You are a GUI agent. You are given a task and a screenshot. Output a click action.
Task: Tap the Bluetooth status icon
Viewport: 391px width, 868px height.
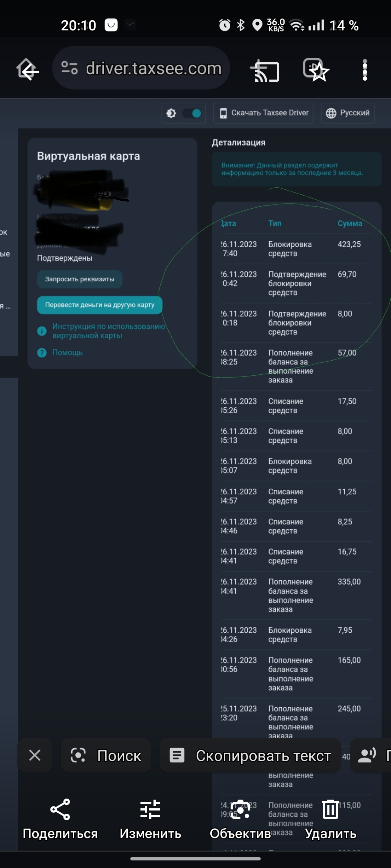(241, 25)
